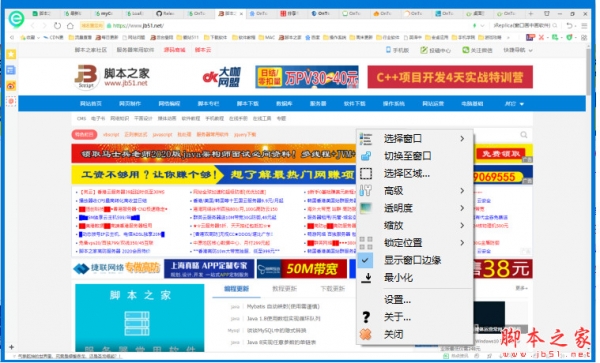Open the 锁定位置 submenu
Screen dimensions: 600x363
tap(414, 243)
